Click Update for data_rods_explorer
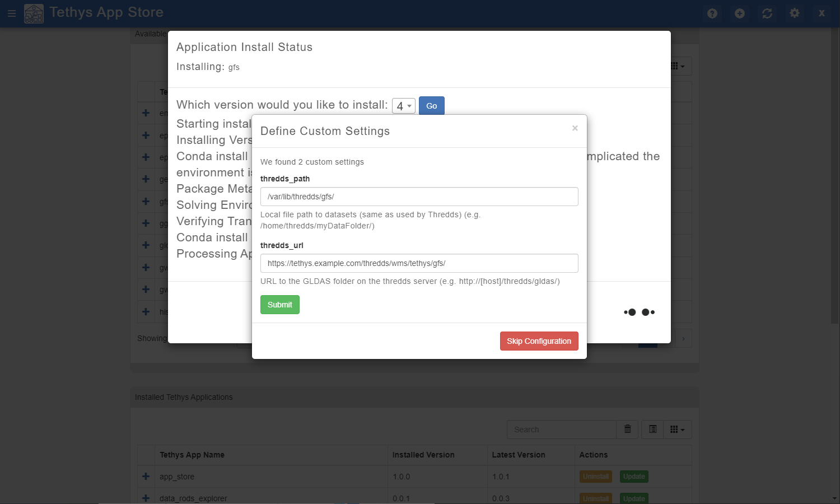Image resolution: width=840 pixels, height=504 pixels. pyautogui.click(x=634, y=498)
